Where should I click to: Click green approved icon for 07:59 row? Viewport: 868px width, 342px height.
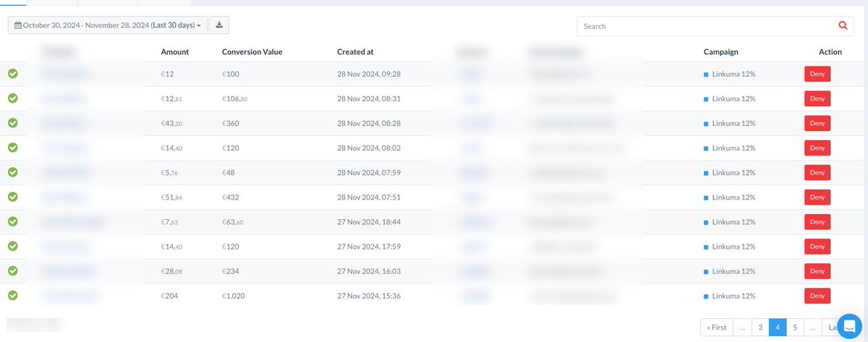tap(13, 172)
